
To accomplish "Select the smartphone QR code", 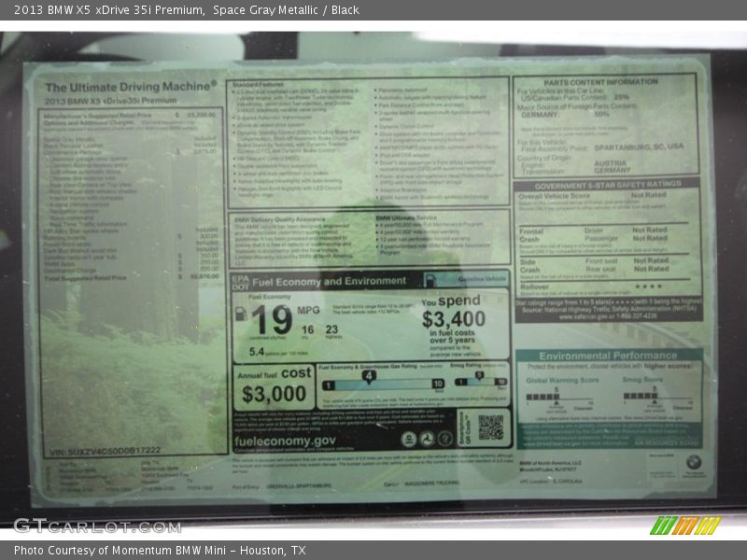I will (491, 427).
